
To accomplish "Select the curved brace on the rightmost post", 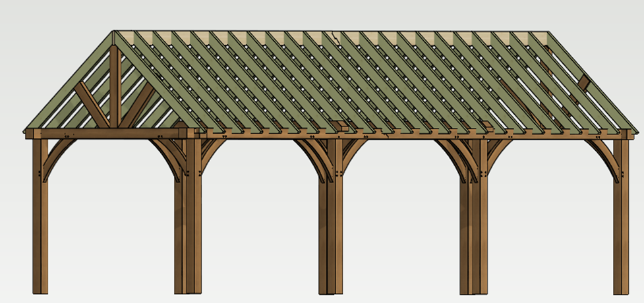I will click(603, 159).
